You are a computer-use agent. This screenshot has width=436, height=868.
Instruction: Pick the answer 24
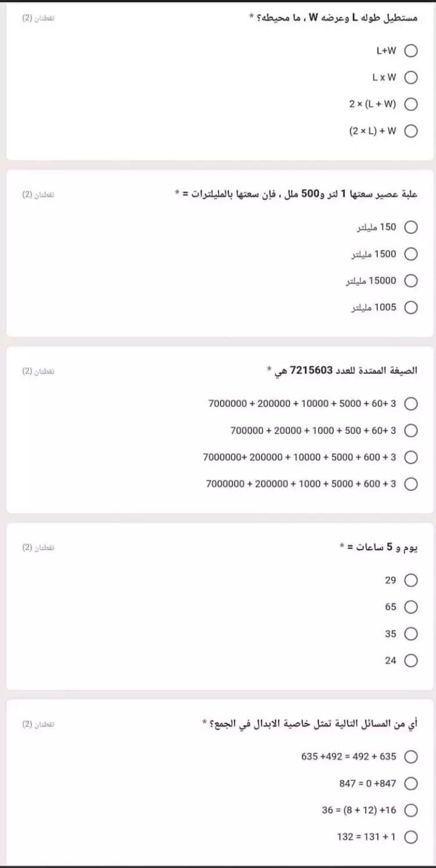click(x=410, y=661)
